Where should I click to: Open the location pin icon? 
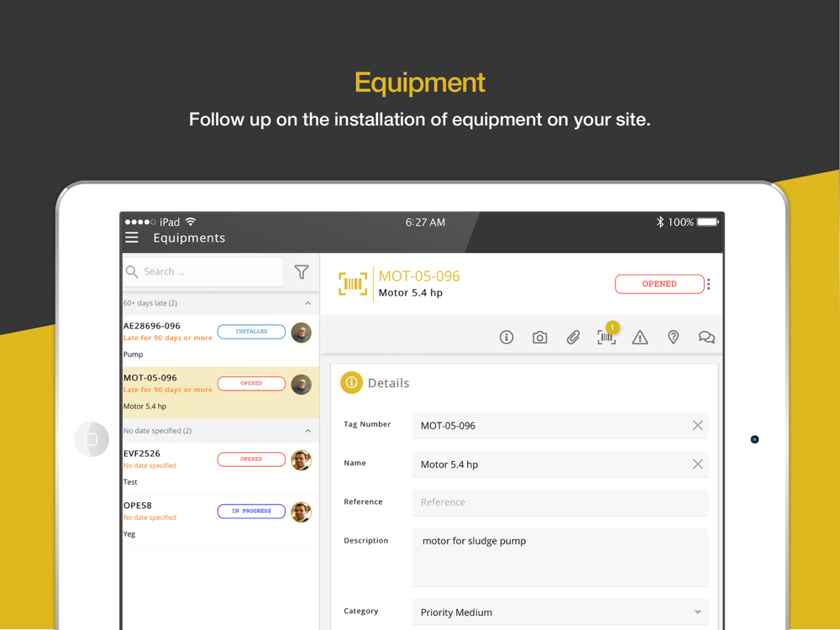tap(674, 337)
